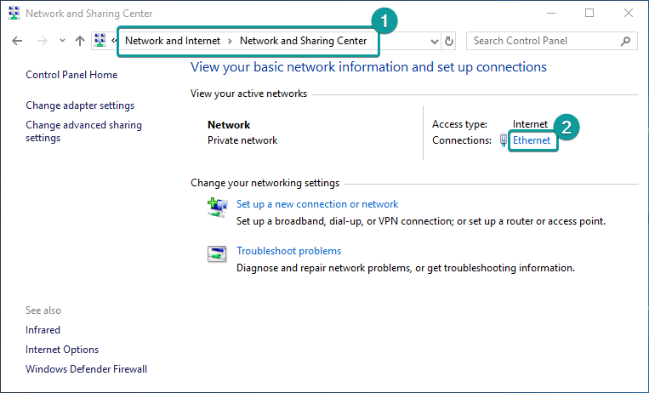
Task: Click the 'Set up a broadband, dial-up' description
Action: point(421,221)
